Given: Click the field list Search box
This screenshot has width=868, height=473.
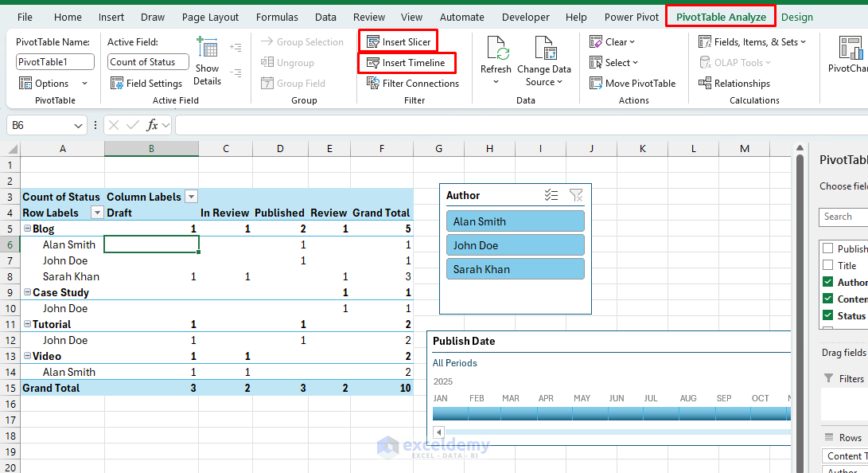Looking at the screenshot, I should tap(843, 217).
